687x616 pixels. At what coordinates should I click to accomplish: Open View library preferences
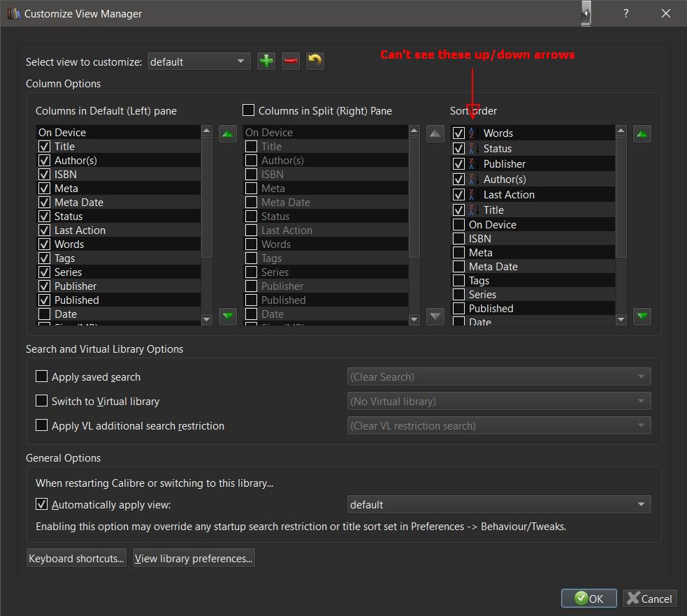pyautogui.click(x=194, y=558)
